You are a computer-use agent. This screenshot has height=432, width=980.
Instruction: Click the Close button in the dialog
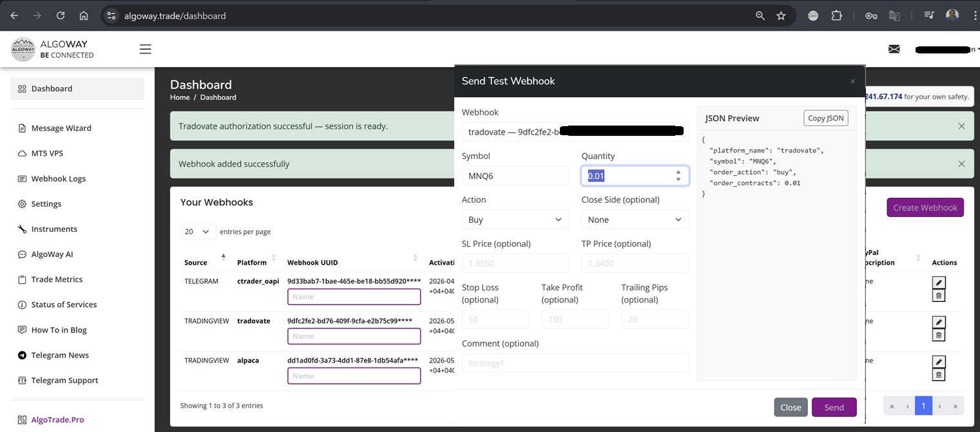(791, 408)
